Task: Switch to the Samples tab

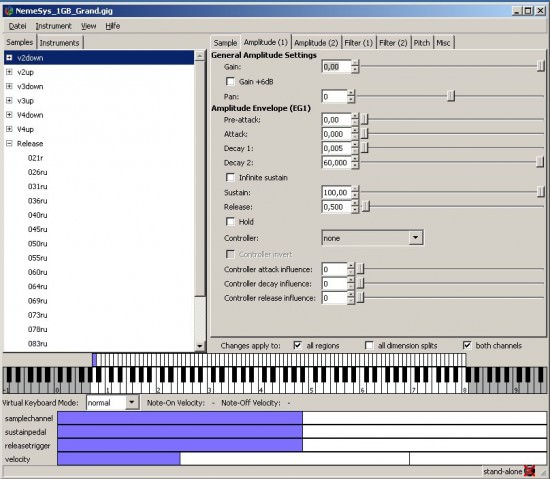Action: [20, 42]
